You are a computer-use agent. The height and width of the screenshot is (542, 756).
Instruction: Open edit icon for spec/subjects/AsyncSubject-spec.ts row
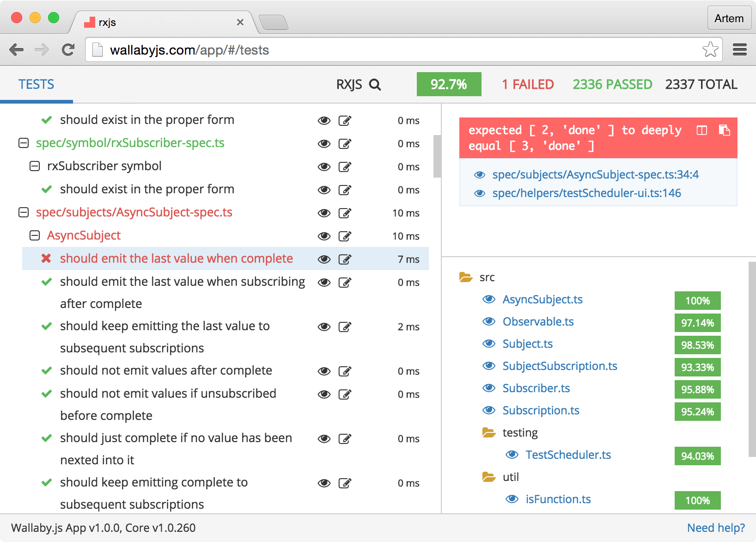click(x=345, y=213)
